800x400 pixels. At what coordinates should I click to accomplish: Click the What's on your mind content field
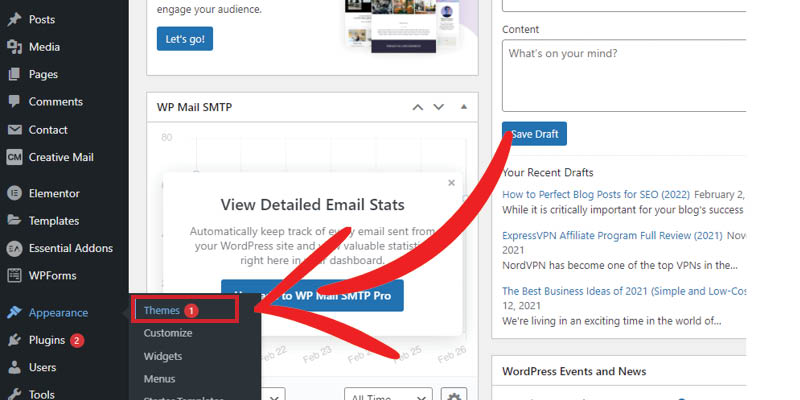pos(624,76)
